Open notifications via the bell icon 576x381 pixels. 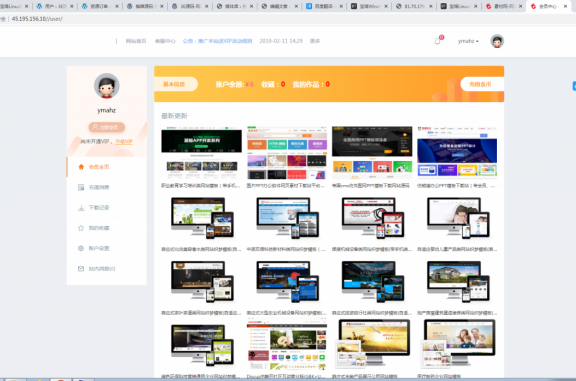pyautogui.click(x=438, y=41)
